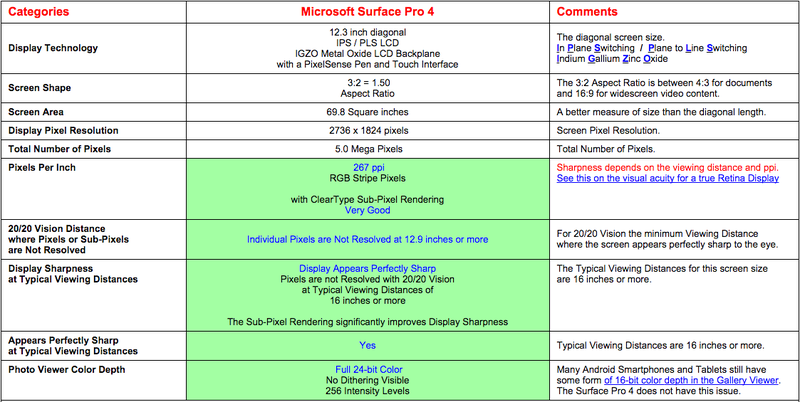Select Display Appears Perfectly Sharp text
800x402 pixels.
pos(367,268)
